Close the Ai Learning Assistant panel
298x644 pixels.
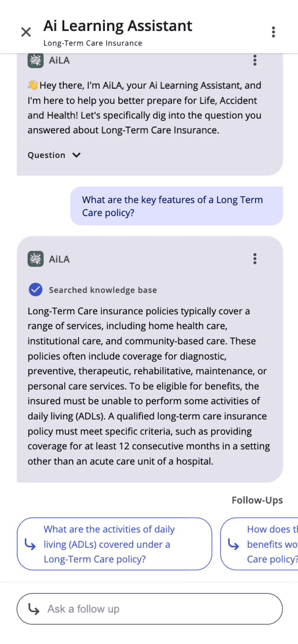click(26, 32)
